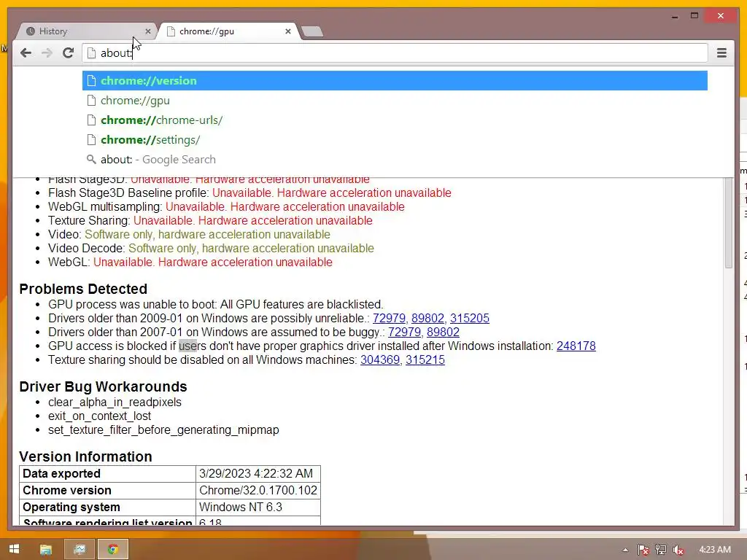Screen dimensions: 747x560
Task: Open File Explorer from the taskbar
Action: (46, 550)
